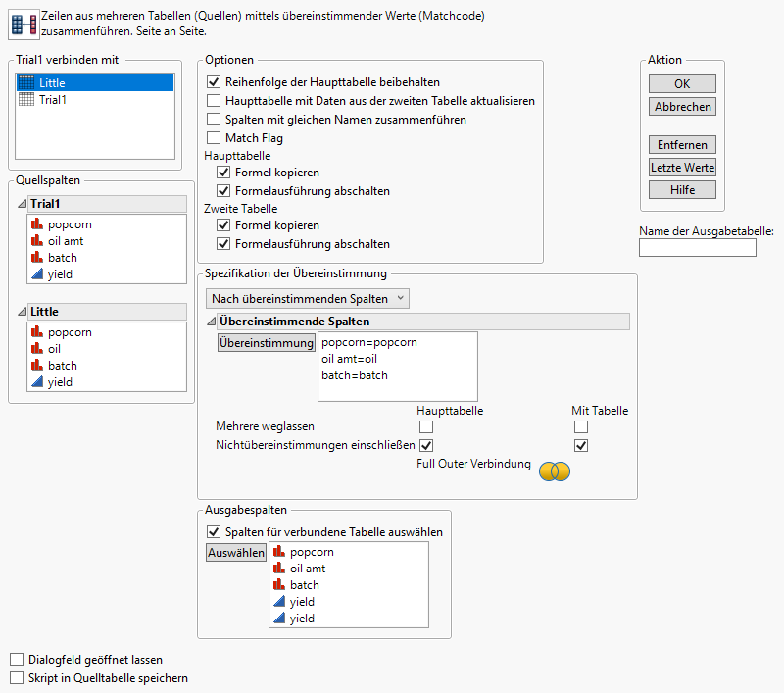
Task: Select batch=batch match entry
Action: [x=355, y=375]
